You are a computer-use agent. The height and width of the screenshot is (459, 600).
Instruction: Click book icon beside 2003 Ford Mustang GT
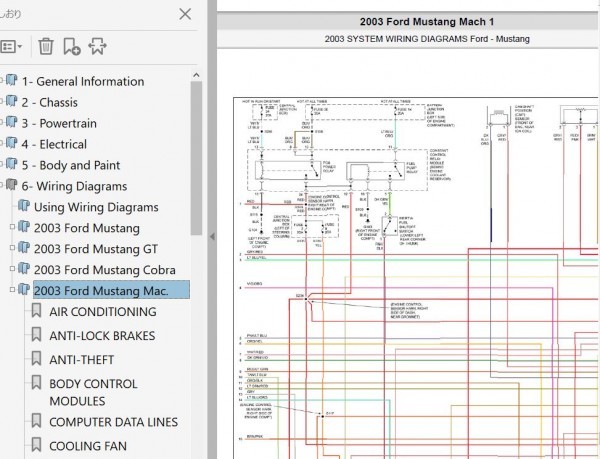(x=24, y=247)
